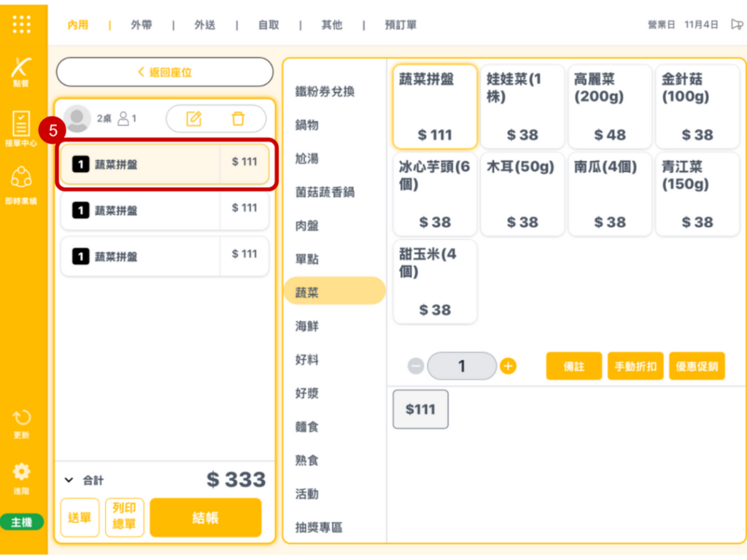Click the flag icon beside business date

737,25
